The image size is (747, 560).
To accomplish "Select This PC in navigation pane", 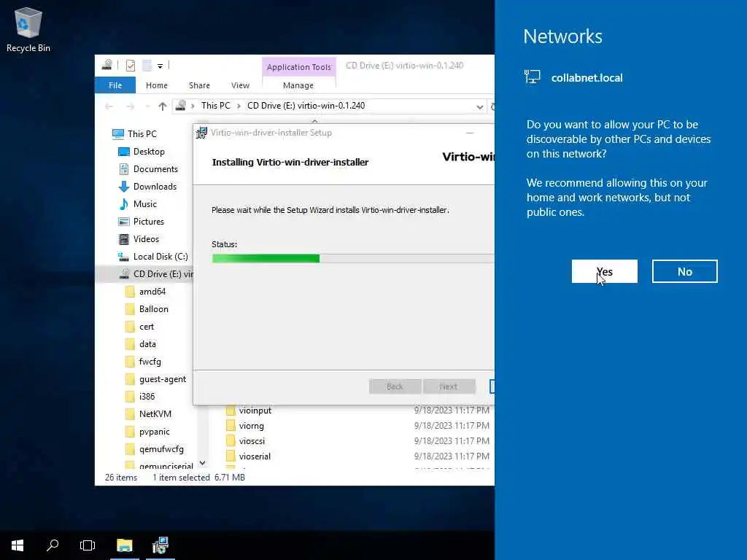I will coord(142,134).
